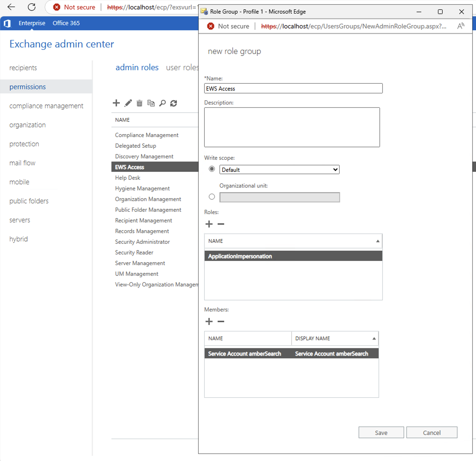This screenshot has width=476, height=461.
Task: Select Delegated Setup role group
Action: click(135, 146)
